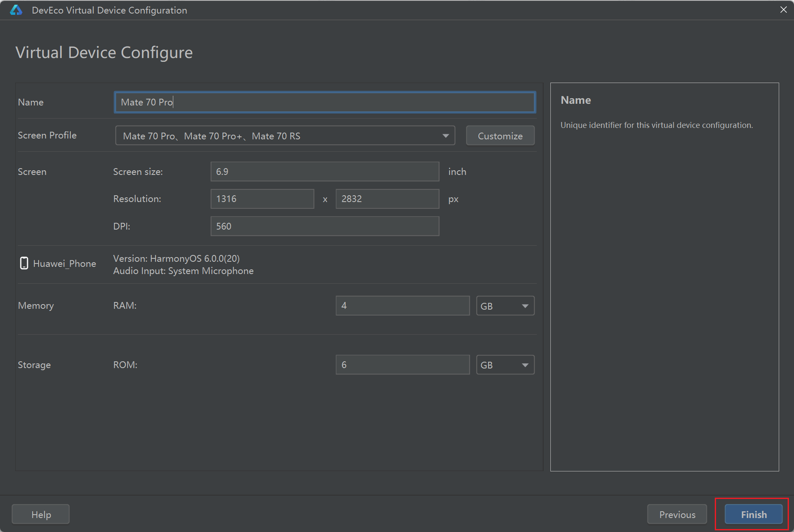Screen dimensions: 794x532
Task: Click the px unit label
Action: [x=453, y=199]
